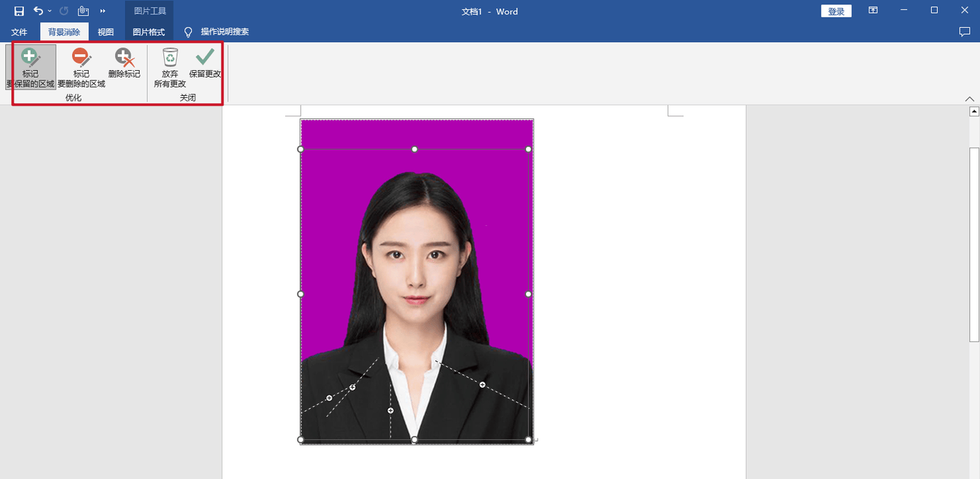
Task: Undo the last action
Action: pos(38,11)
